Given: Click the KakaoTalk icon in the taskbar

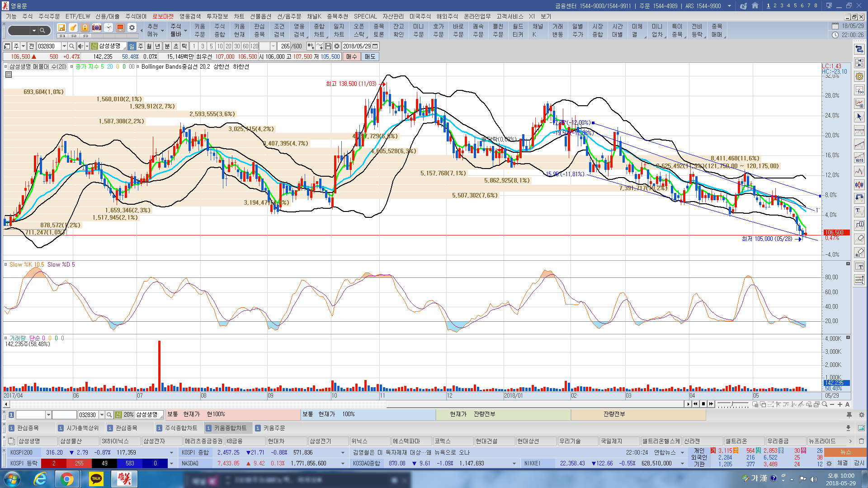Looking at the screenshot, I should click(96, 479).
